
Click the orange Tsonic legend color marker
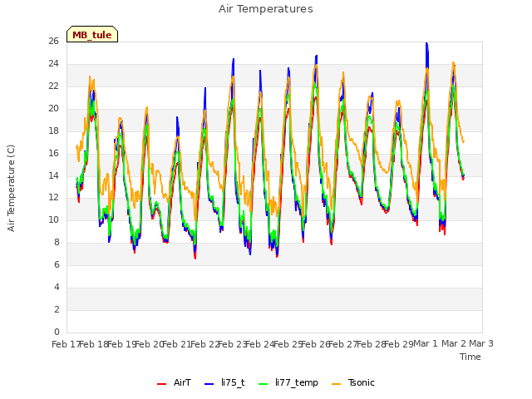pyautogui.click(x=336, y=384)
